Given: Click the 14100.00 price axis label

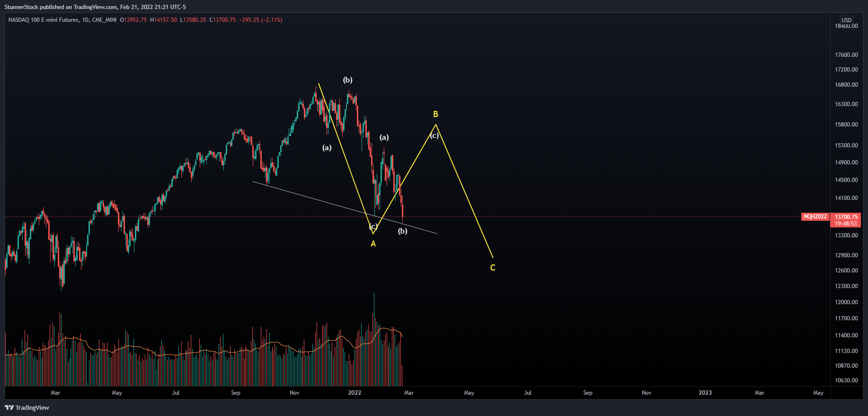Looking at the screenshot, I should (846, 198).
